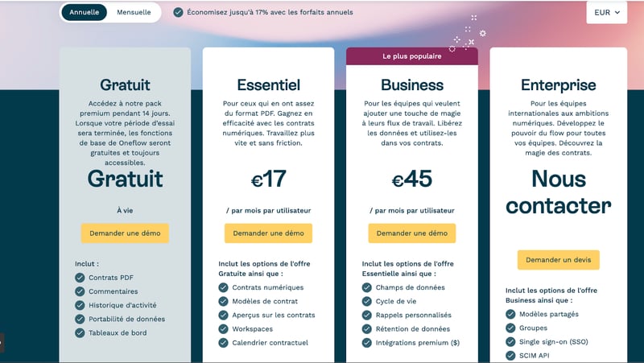The image size is (644, 363).
Task: Request a demo for the Gratuit plan
Action: (x=125, y=233)
